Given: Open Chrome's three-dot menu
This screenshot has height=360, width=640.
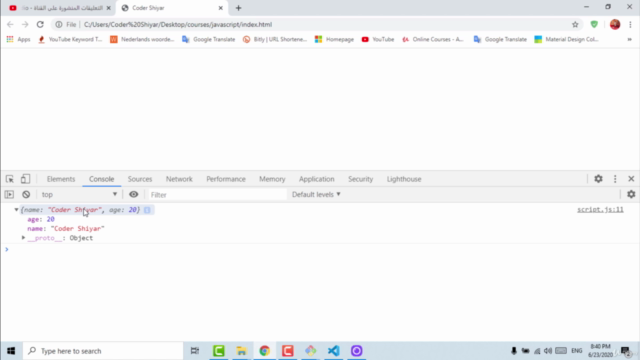Looking at the screenshot, I should 630,24.
